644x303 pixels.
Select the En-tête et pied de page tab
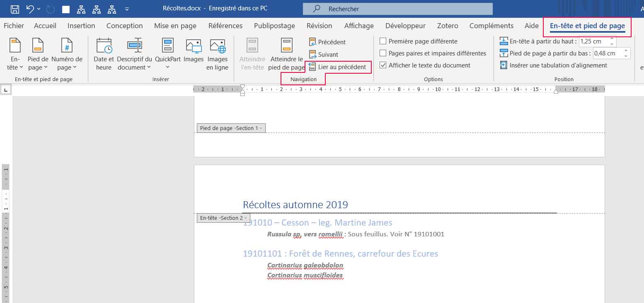click(x=587, y=26)
